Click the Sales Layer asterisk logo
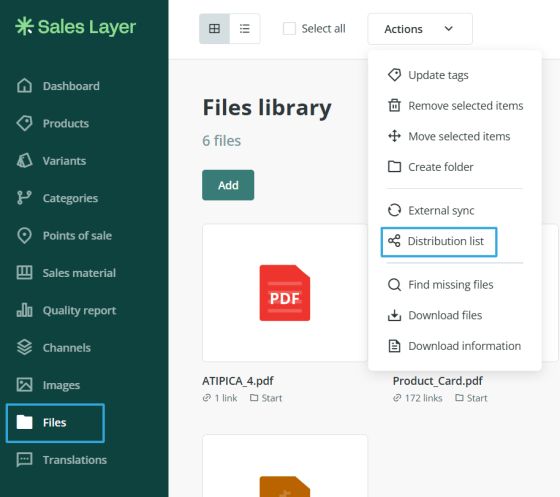This screenshot has width=560, height=497. (24, 26)
